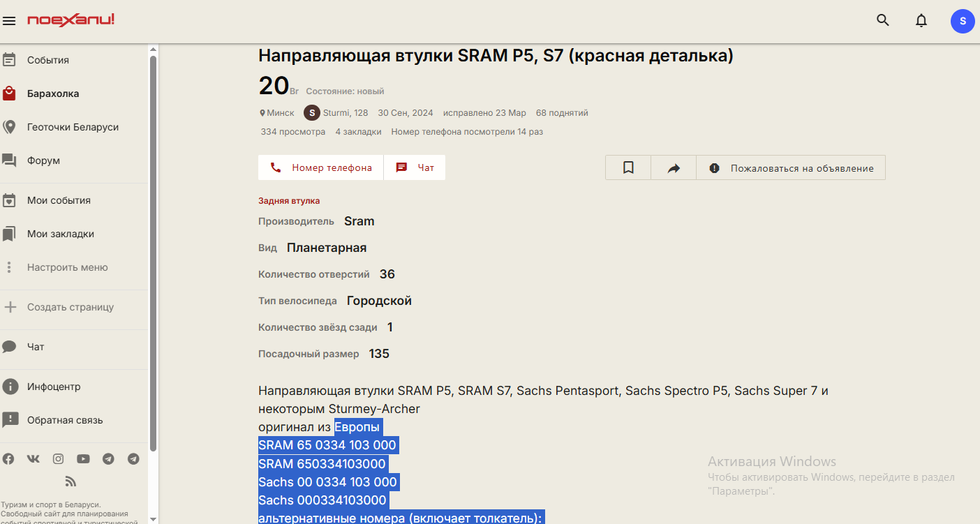Image resolution: width=980 pixels, height=524 pixels.
Task: Open the Instagram icon in the sidebar
Action: (58, 458)
